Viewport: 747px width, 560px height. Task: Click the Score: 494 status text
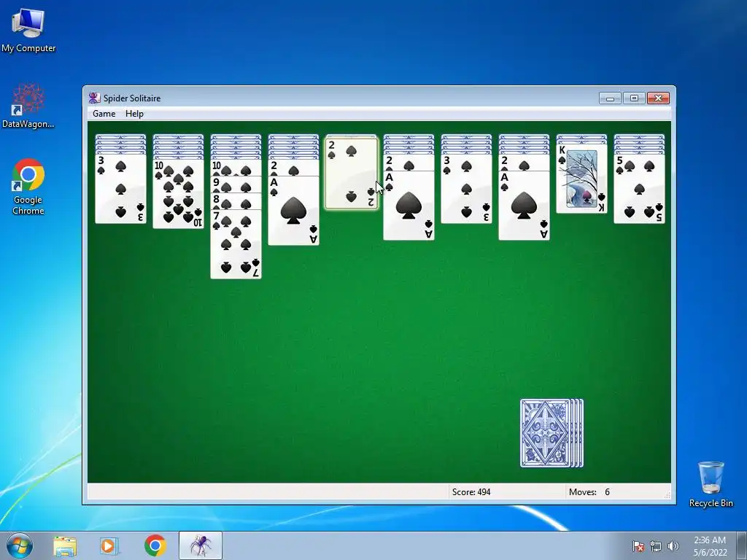tap(471, 492)
